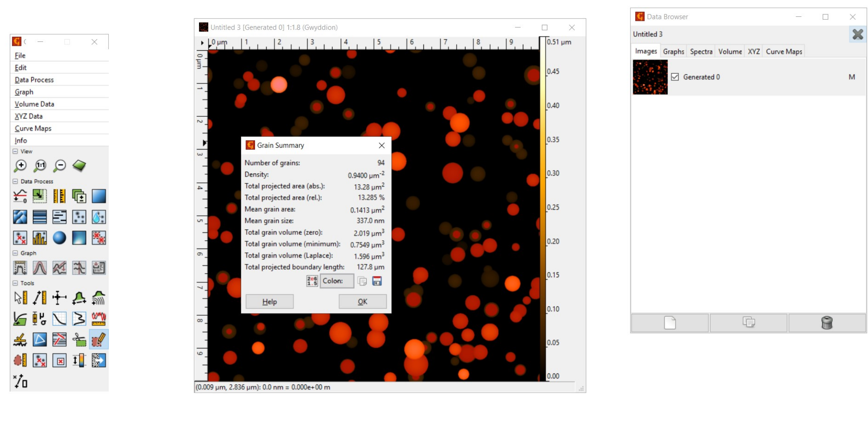Image resolution: width=868 pixels, height=421 pixels.
Task: Open the Edit menu
Action: pyautogui.click(x=59, y=68)
